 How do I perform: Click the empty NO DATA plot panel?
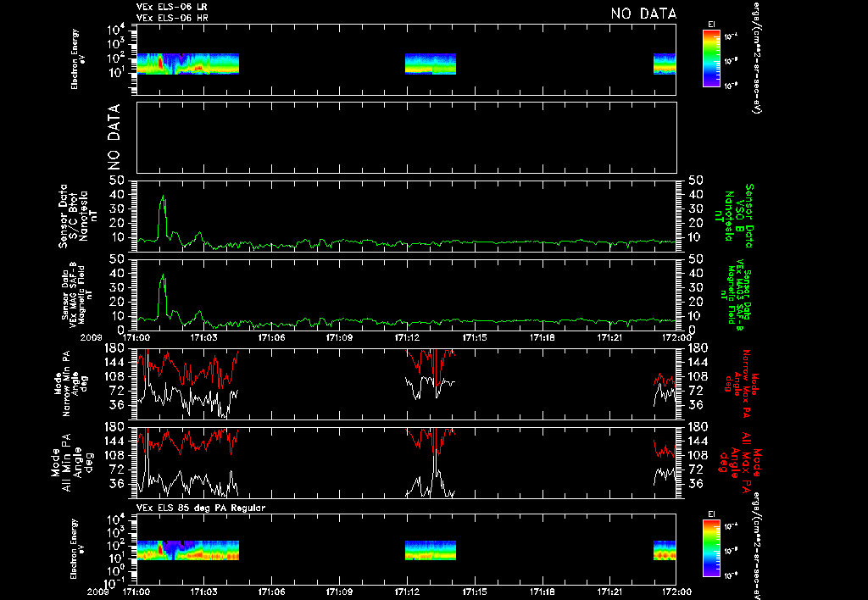click(406, 137)
